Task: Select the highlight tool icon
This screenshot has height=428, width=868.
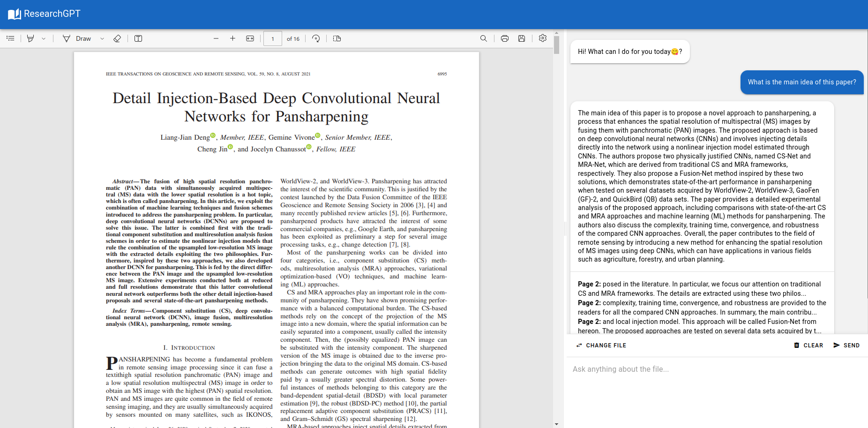Action: (30, 38)
